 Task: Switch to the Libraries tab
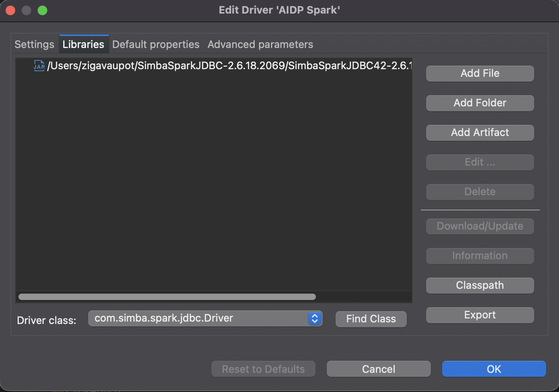[84, 44]
